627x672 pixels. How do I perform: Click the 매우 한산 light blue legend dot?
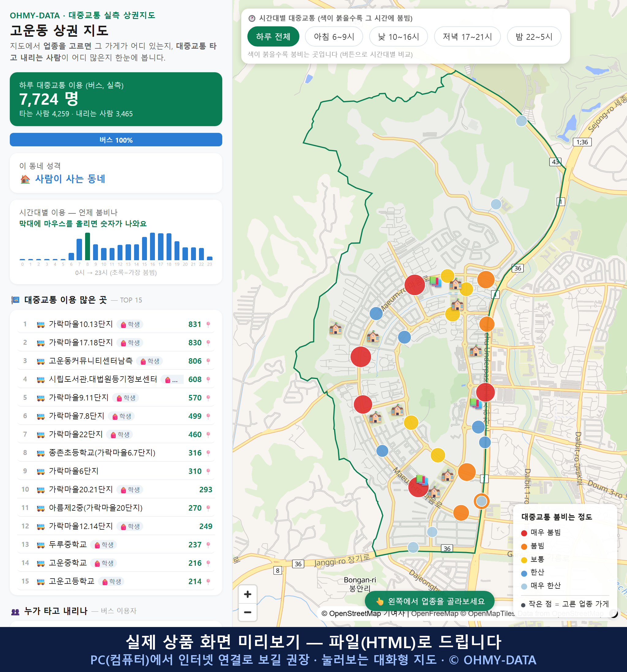tap(524, 587)
